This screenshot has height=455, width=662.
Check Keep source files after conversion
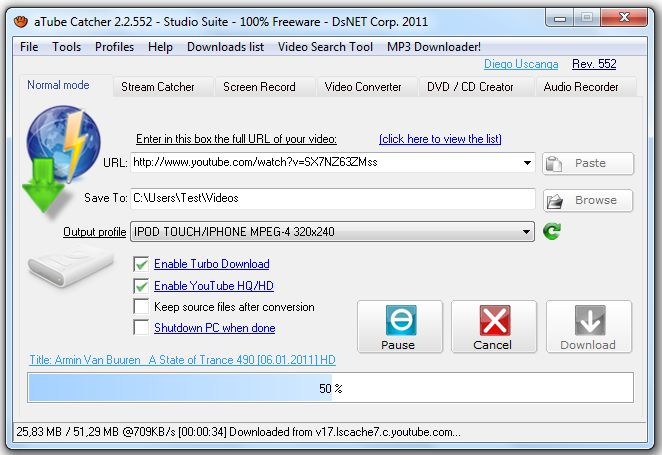[x=141, y=306]
